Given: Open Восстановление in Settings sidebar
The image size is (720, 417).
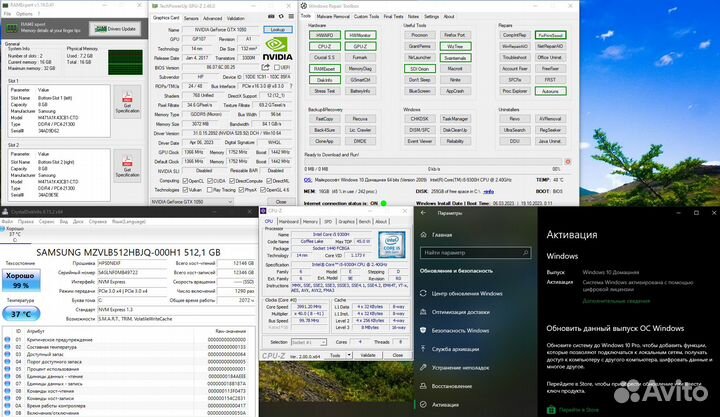Looking at the screenshot, I should (451, 386).
